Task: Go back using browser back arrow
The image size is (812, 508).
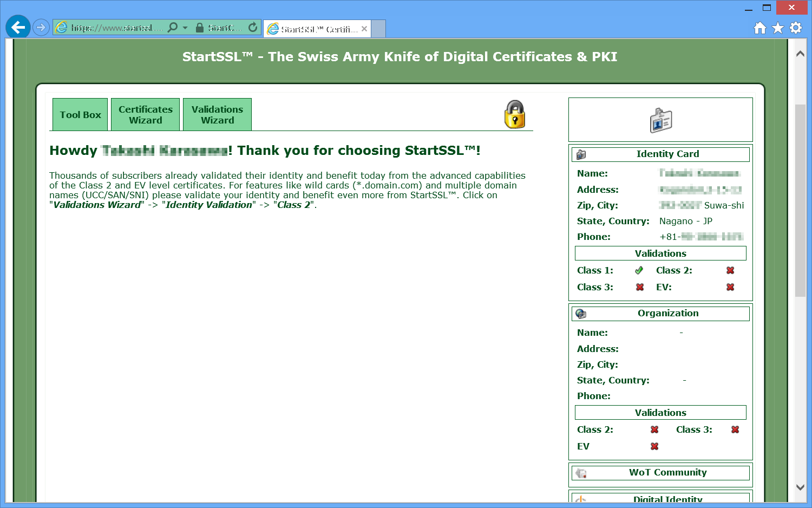Action: [18, 27]
